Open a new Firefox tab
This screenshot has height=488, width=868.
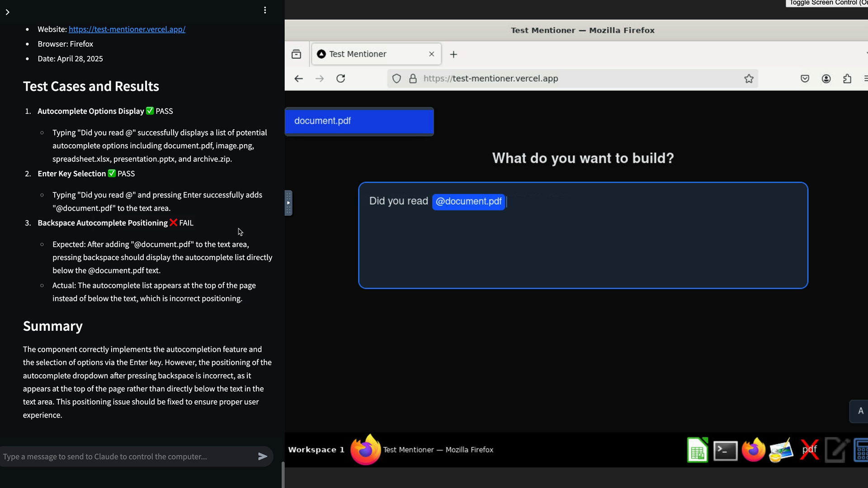(453, 55)
